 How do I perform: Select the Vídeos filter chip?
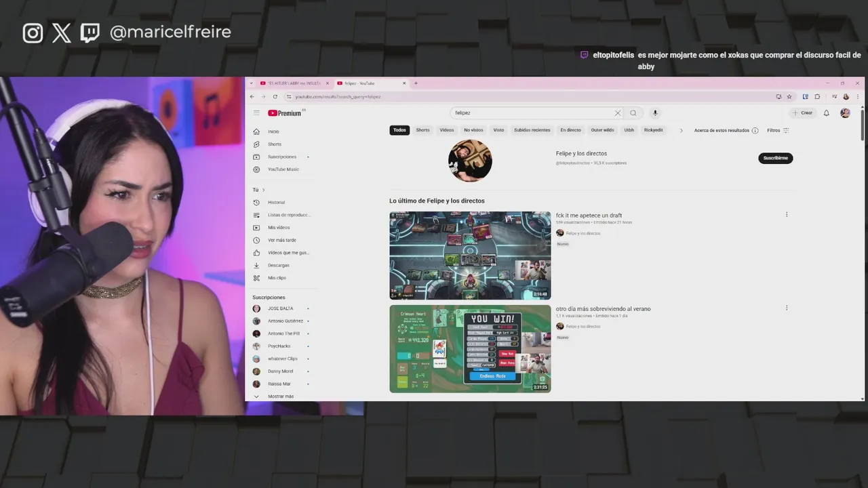coord(447,130)
